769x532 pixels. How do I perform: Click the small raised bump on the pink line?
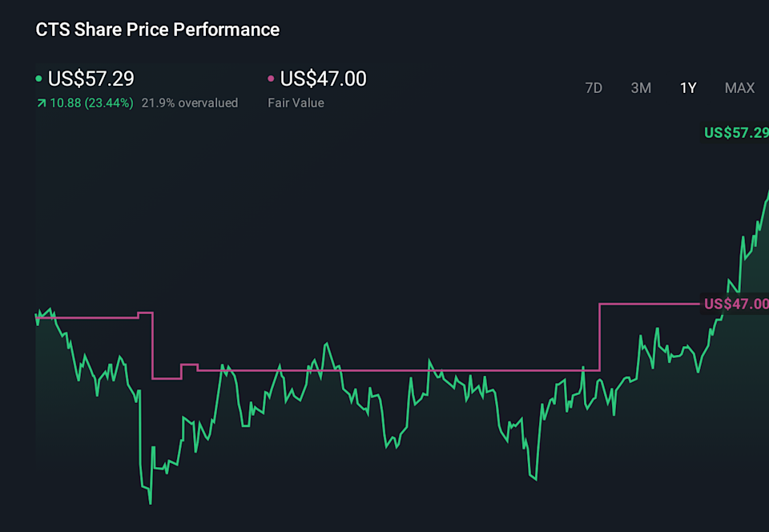click(189, 365)
